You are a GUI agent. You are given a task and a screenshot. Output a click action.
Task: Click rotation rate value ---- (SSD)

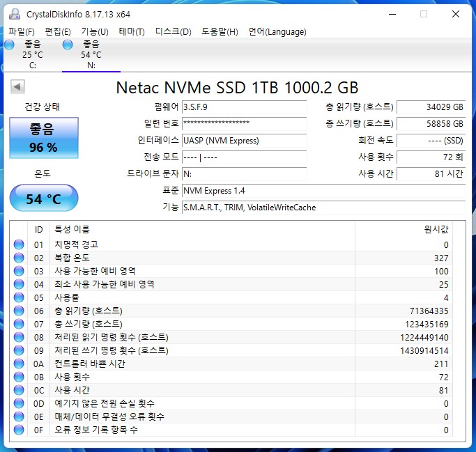pos(431,141)
